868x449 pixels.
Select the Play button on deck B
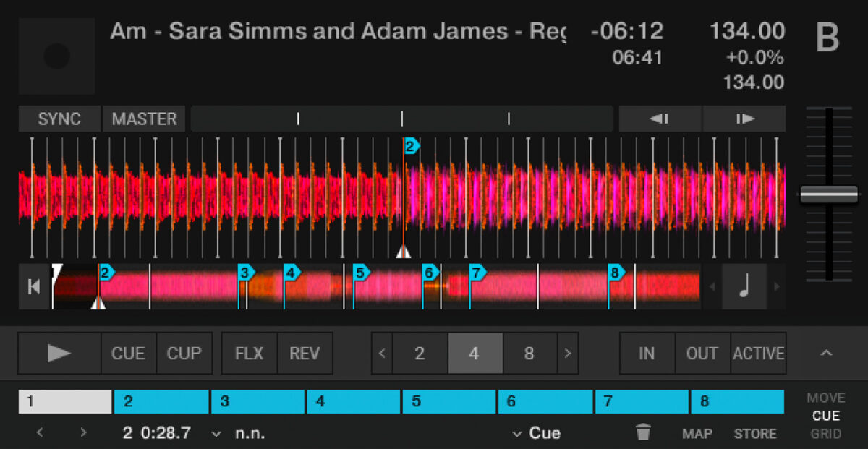[x=59, y=353]
